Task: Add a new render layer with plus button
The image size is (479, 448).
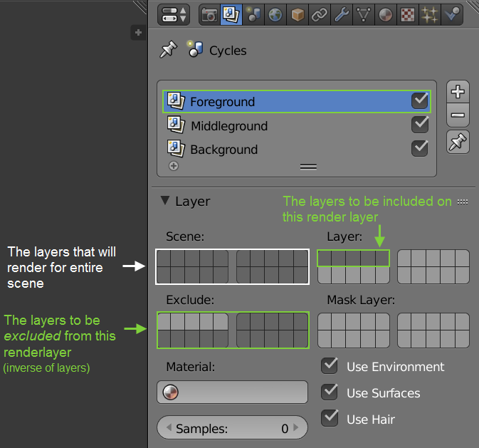Action: click(458, 92)
